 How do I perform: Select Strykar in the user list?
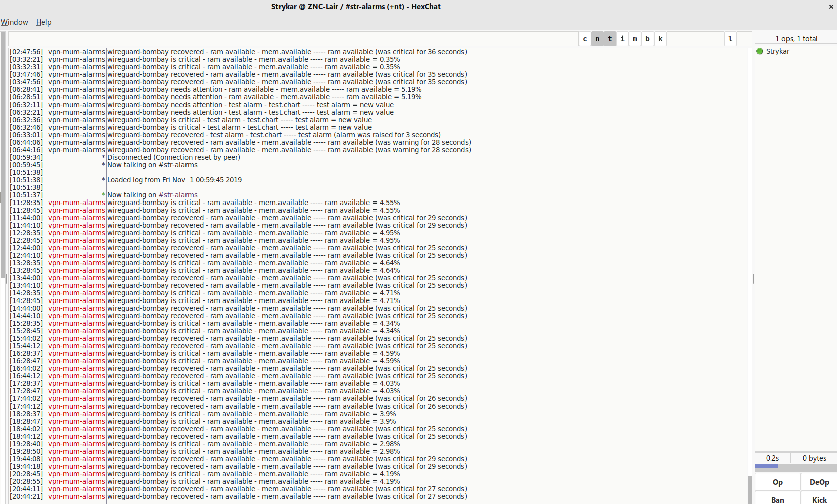coord(778,51)
